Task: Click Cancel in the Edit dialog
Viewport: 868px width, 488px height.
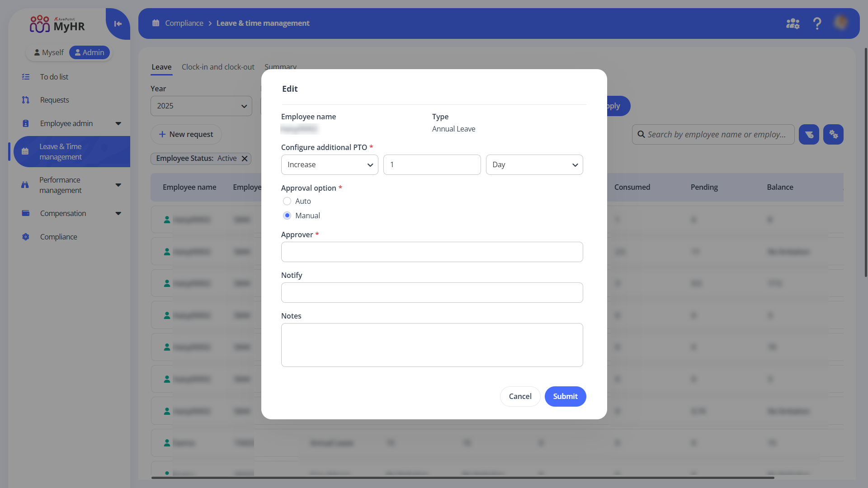Action: [x=520, y=396]
